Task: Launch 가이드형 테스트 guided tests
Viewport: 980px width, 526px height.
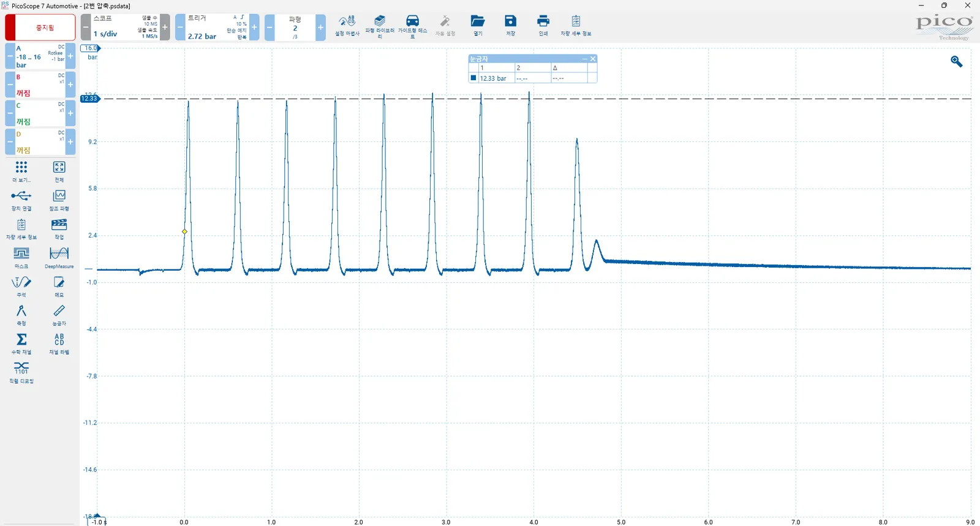Action: point(412,26)
